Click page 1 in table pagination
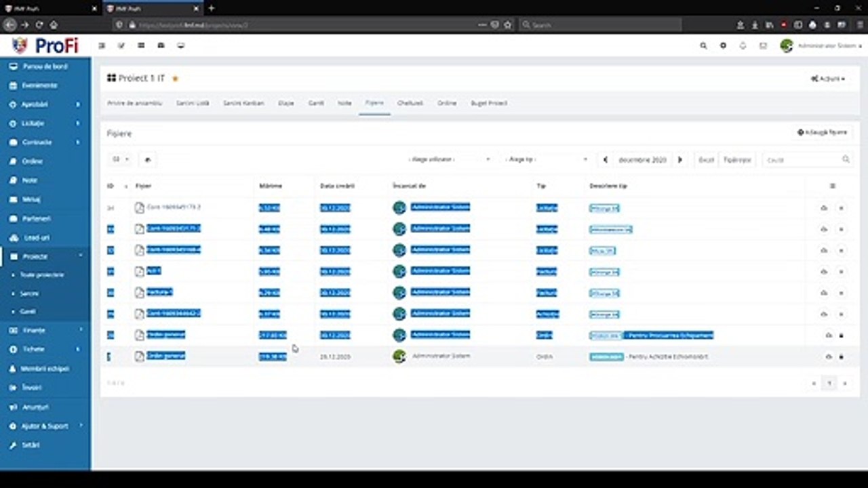 pyautogui.click(x=829, y=383)
